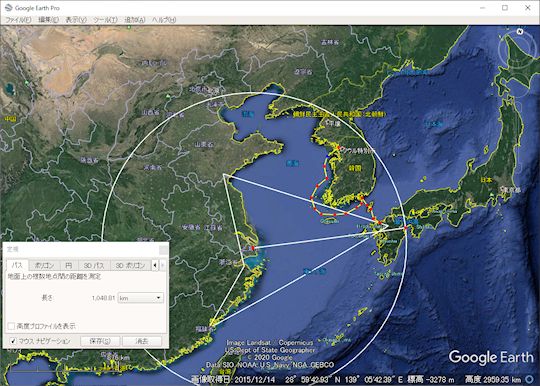The width and height of the screenshot is (540, 386).
Task: Click the 韓国 map label
Action: [x=355, y=168]
